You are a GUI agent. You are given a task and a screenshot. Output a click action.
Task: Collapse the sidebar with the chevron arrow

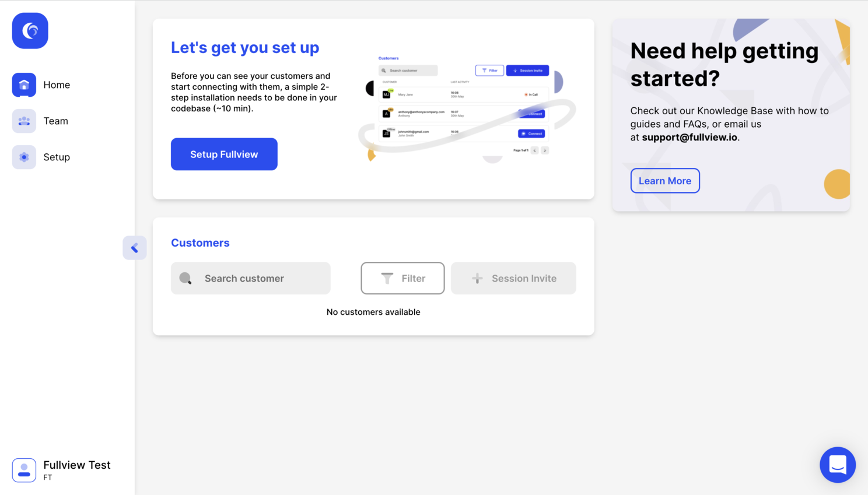point(135,248)
